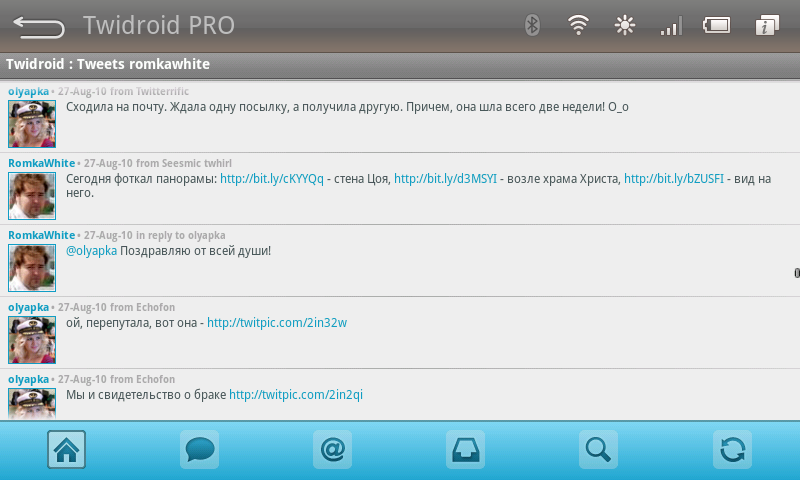Select text 'Мы и свидетельство о браке'
The image size is (800, 480).
point(146,395)
